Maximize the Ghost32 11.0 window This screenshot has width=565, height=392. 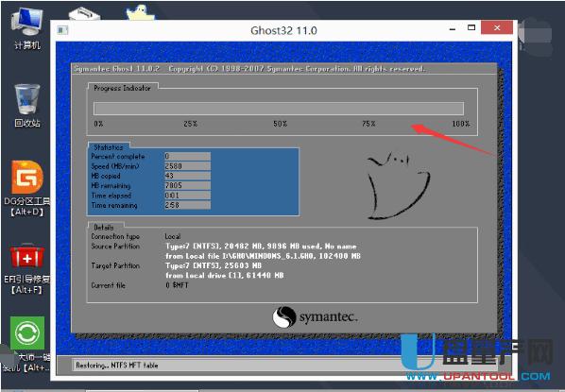click(x=471, y=27)
